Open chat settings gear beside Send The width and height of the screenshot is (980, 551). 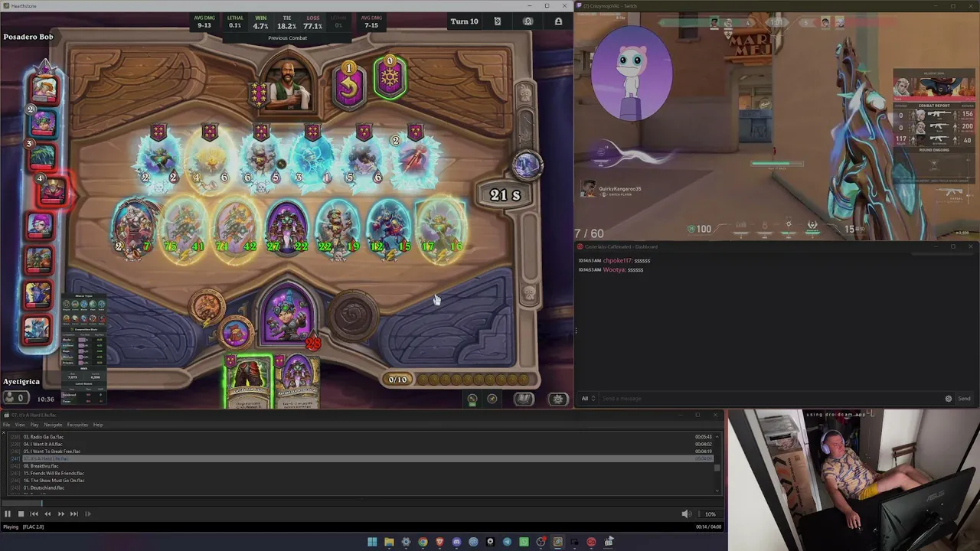[x=949, y=399]
